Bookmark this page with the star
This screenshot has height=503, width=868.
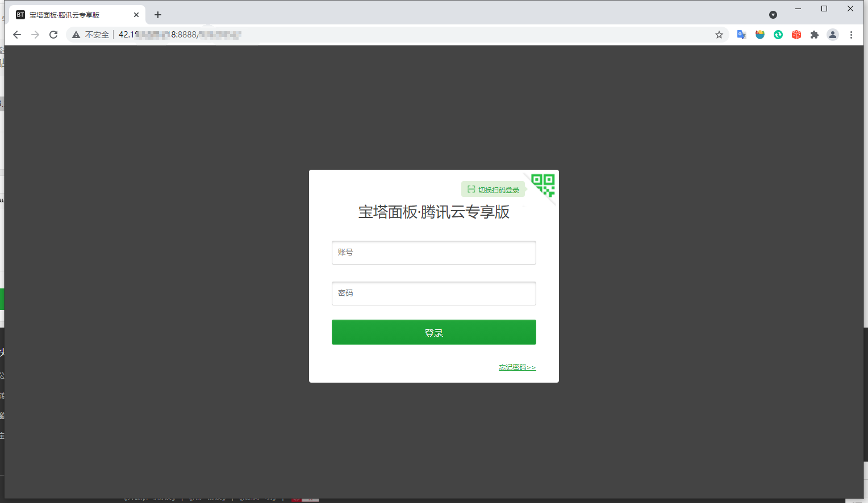point(719,35)
